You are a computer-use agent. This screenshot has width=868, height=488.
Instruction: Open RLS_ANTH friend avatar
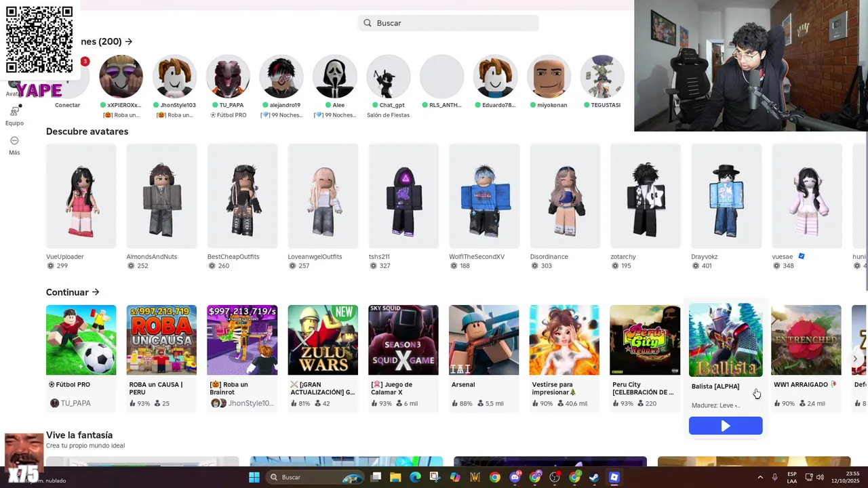click(441, 77)
